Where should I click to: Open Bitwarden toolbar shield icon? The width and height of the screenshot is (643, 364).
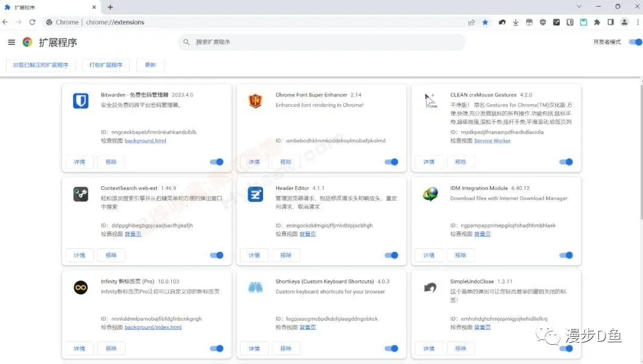pos(570,22)
